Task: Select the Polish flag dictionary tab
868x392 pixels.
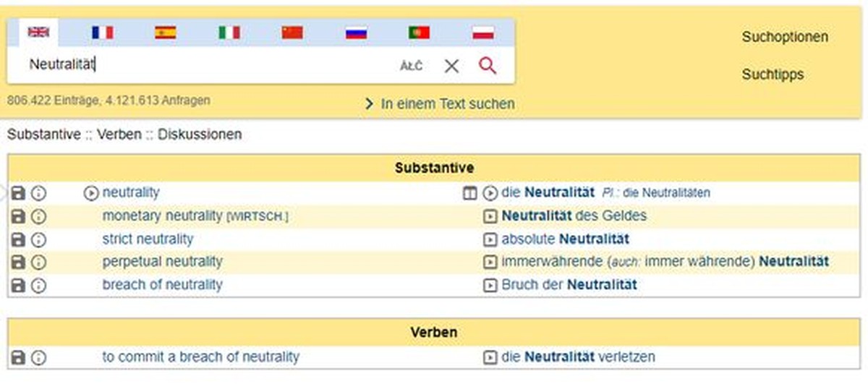Action: pyautogui.click(x=483, y=33)
